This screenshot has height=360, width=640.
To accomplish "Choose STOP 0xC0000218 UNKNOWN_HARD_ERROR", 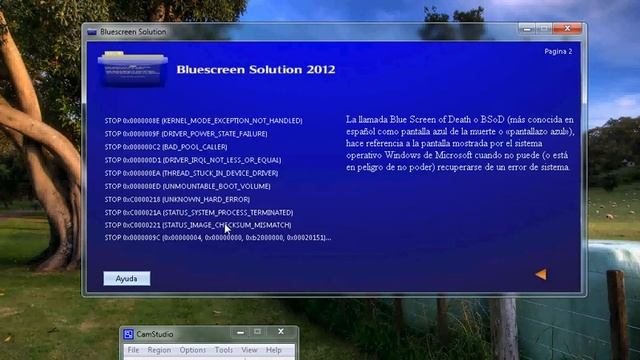I will tap(177, 199).
